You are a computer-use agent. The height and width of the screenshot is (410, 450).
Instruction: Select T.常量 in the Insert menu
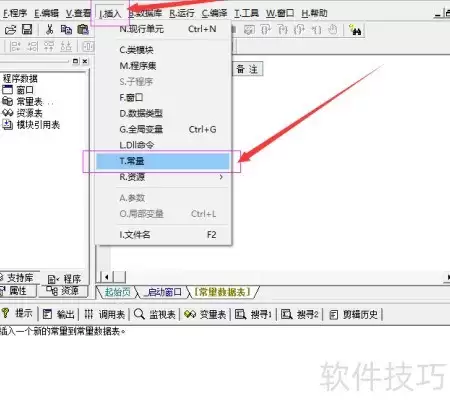163,161
